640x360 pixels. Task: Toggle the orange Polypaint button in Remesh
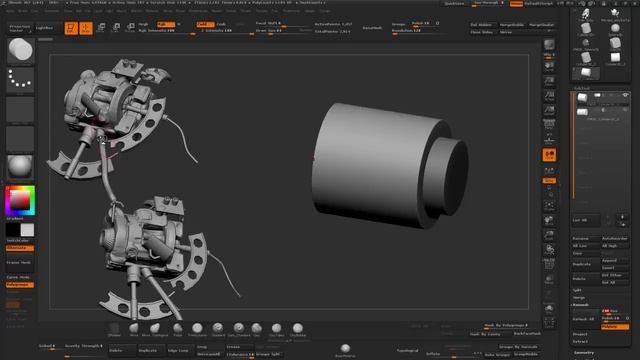pyautogui.click(x=615, y=327)
